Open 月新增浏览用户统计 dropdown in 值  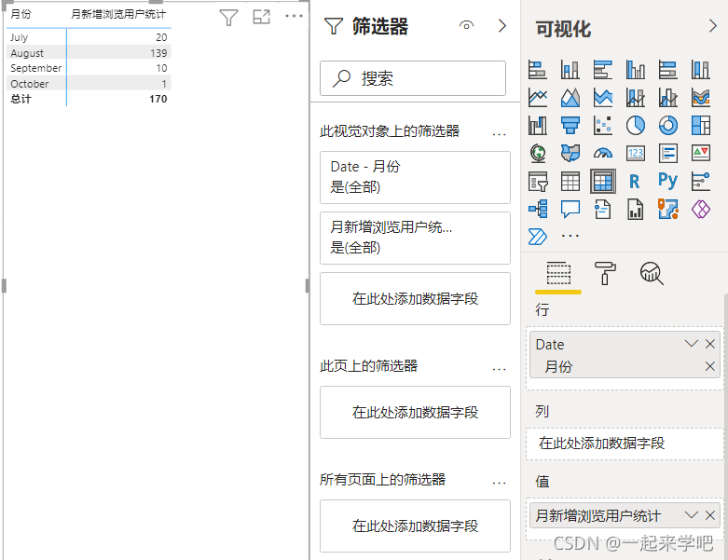[691, 515]
